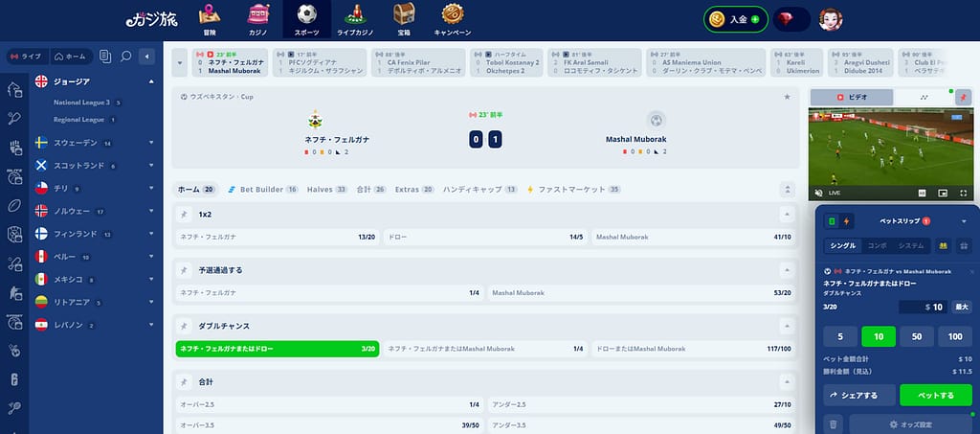Screen dimensions: 980x434
Task: Pin the 1x2 market
Action: pos(183,215)
